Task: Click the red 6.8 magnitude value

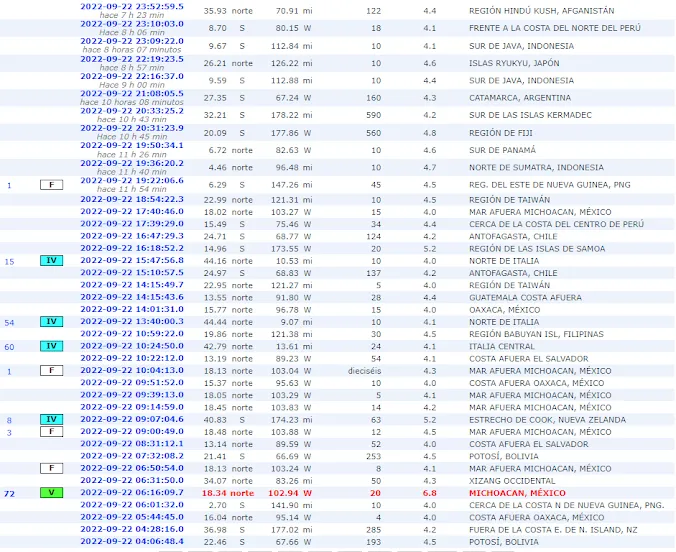Action: tap(429, 493)
